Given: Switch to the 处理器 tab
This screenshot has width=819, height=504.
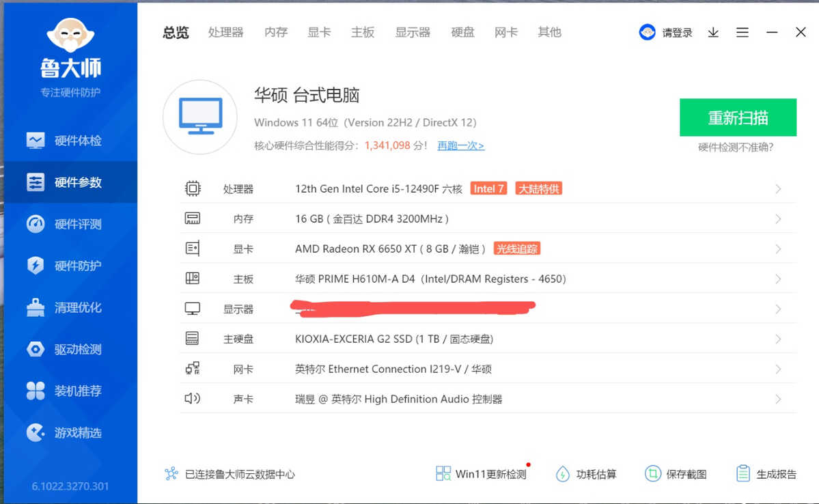Looking at the screenshot, I should [x=225, y=32].
